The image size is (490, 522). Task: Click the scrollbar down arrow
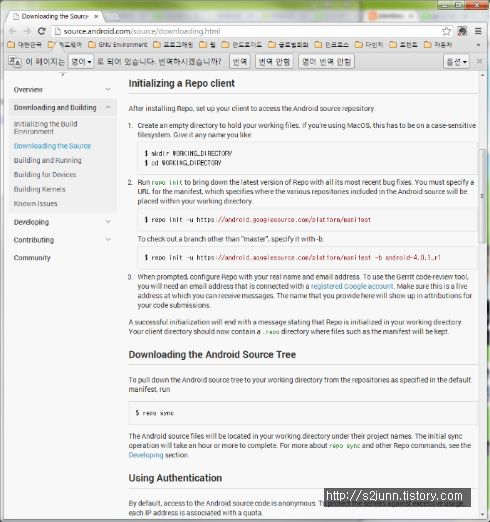point(482,515)
